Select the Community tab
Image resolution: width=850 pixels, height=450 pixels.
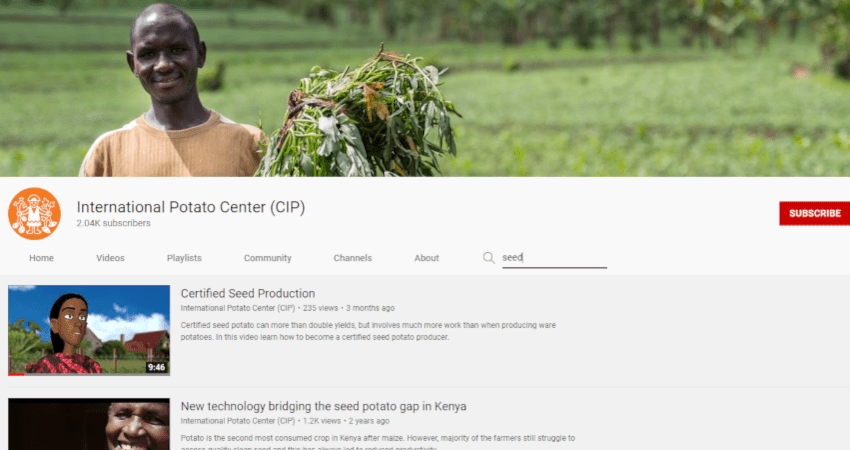(x=267, y=258)
